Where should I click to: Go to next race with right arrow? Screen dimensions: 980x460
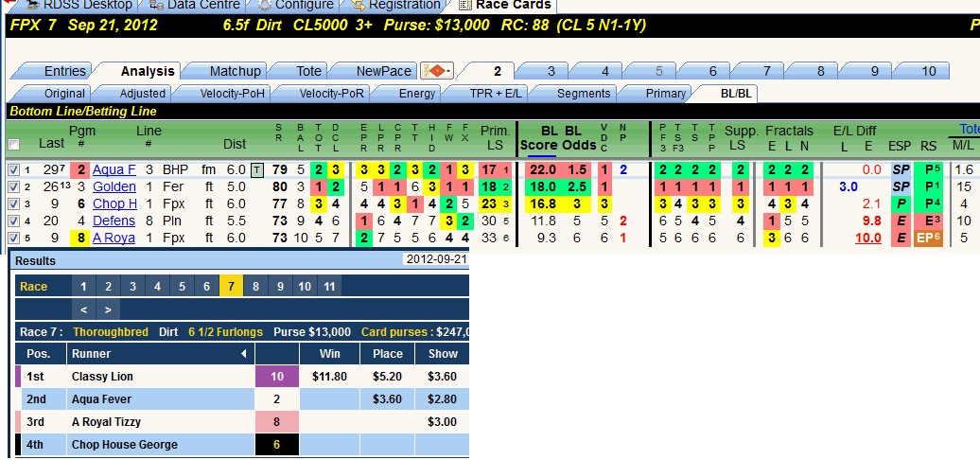click(x=108, y=309)
